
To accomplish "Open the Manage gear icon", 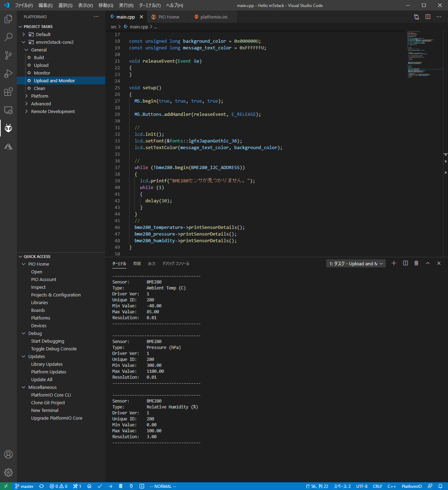I will coord(8,472).
